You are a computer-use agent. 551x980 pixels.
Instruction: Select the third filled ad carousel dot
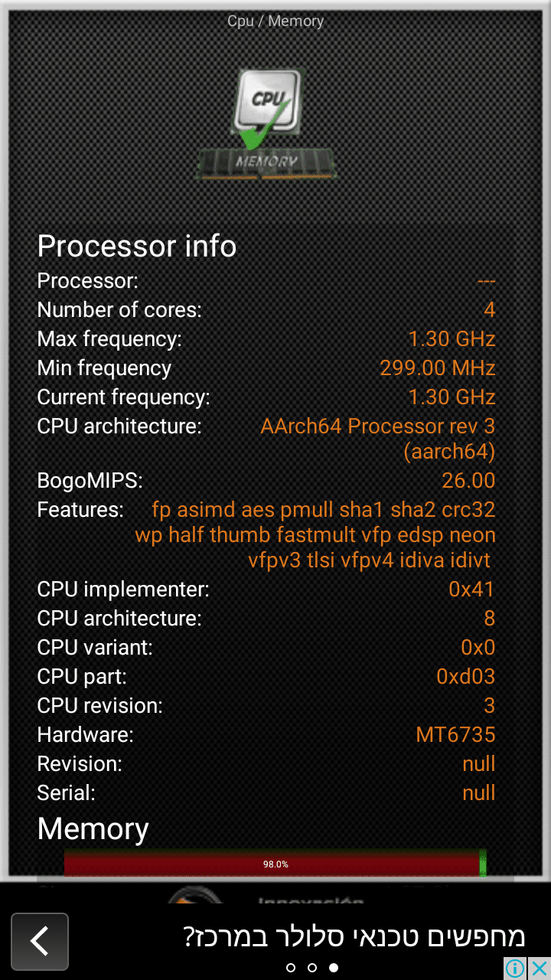coord(334,968)
